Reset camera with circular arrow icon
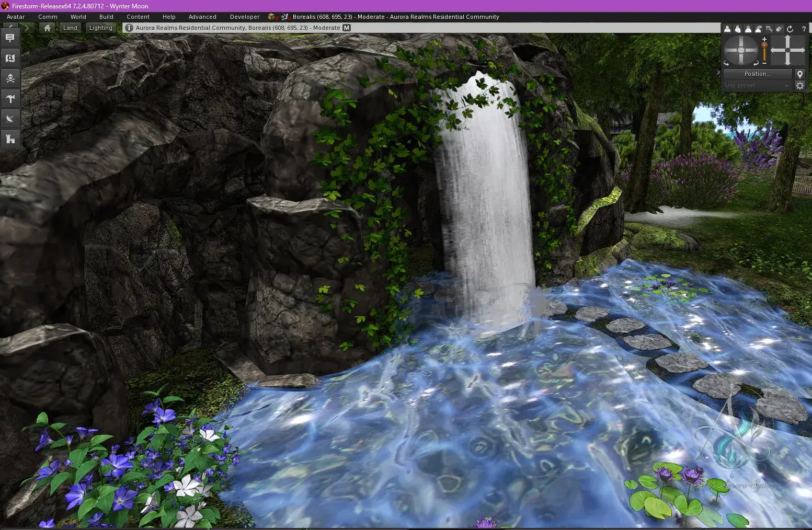Viewport: 812px width, 530px height. 790,29
